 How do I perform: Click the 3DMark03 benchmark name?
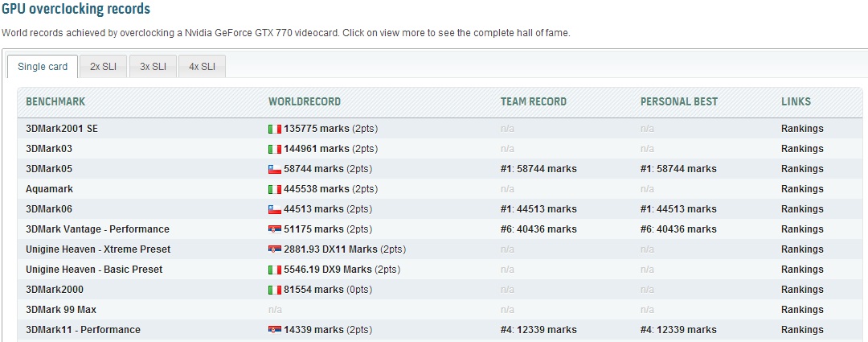tap(49, 149)
